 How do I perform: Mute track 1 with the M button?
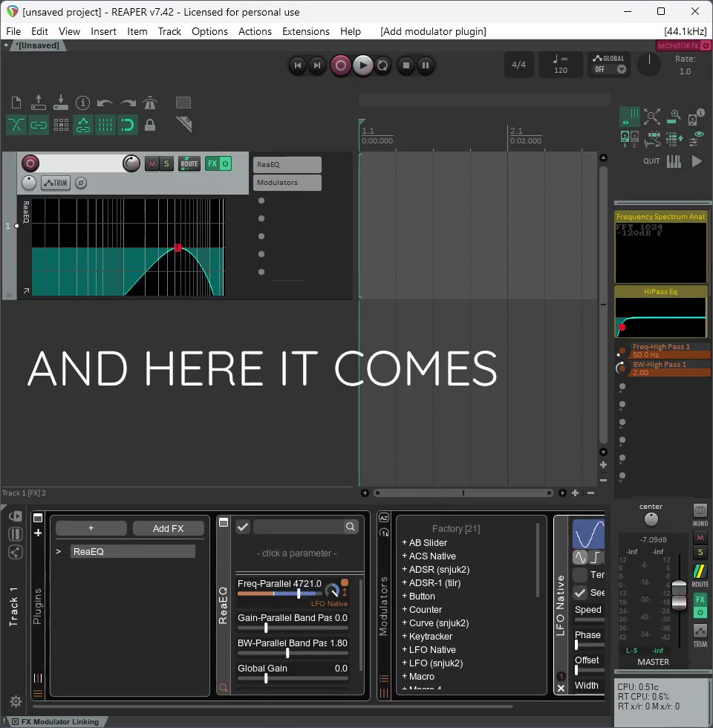(152, 164)
